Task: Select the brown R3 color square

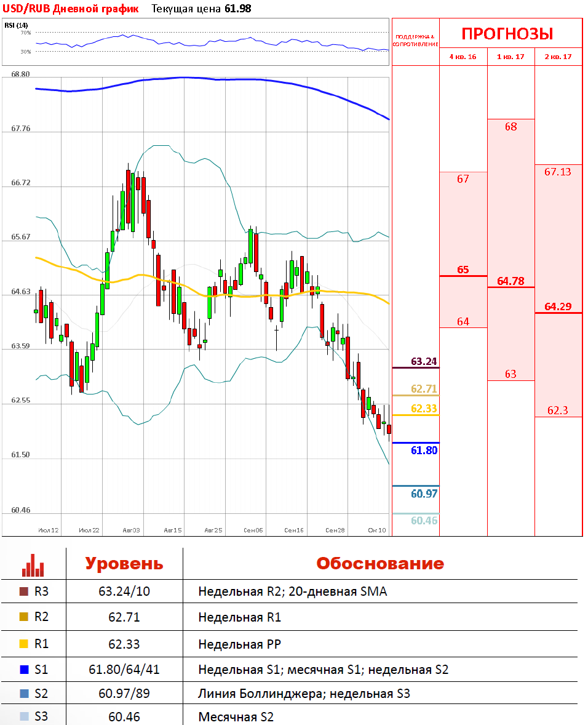Action: click(24, 592)
